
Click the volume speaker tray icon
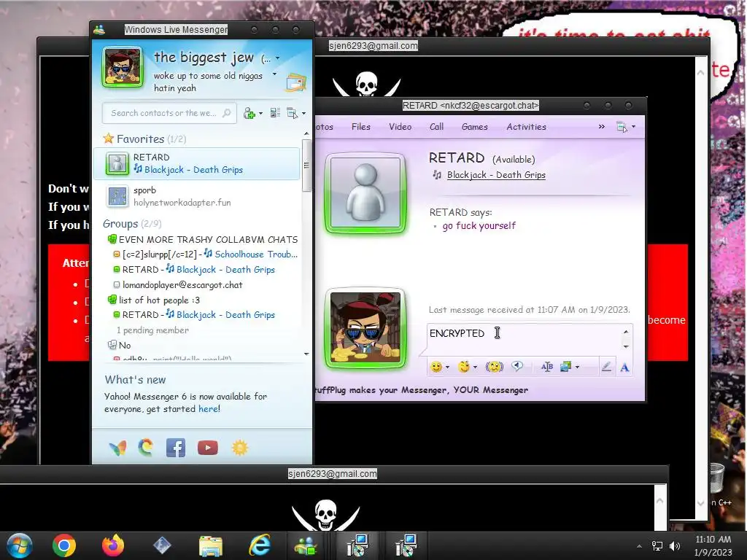[675, 546]
